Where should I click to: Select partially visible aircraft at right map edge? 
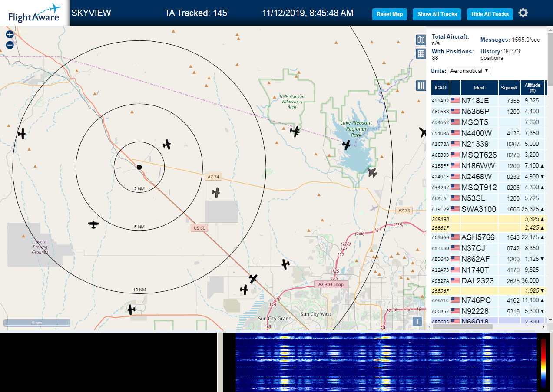(x=423, y=132)
